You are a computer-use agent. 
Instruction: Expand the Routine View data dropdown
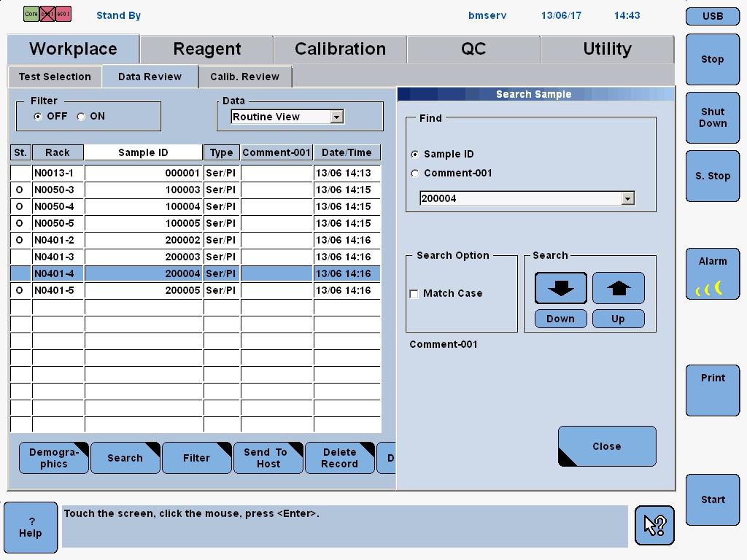point(337,117)
